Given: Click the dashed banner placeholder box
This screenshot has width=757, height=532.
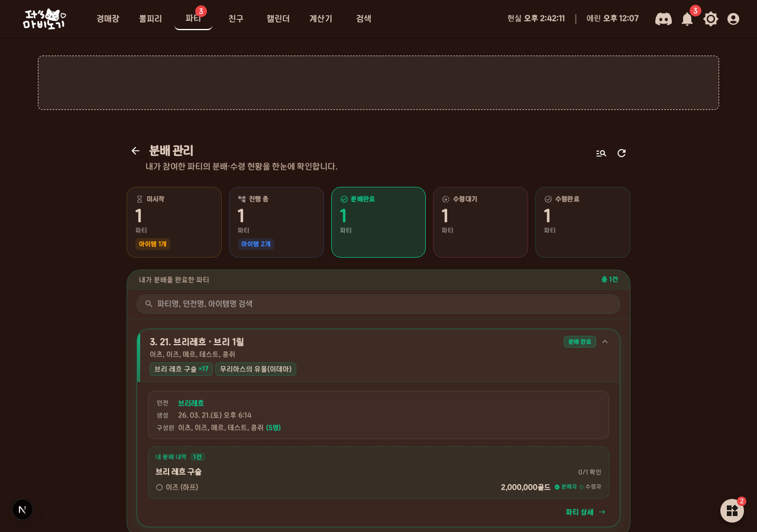Looking at the screenshot, I should point(378,83).
